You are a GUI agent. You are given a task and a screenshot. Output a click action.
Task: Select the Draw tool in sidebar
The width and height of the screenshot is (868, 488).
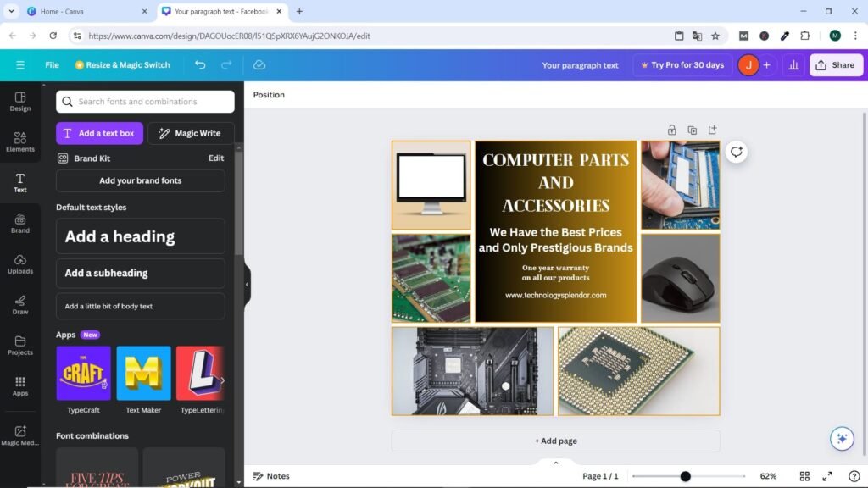[20, 304]
